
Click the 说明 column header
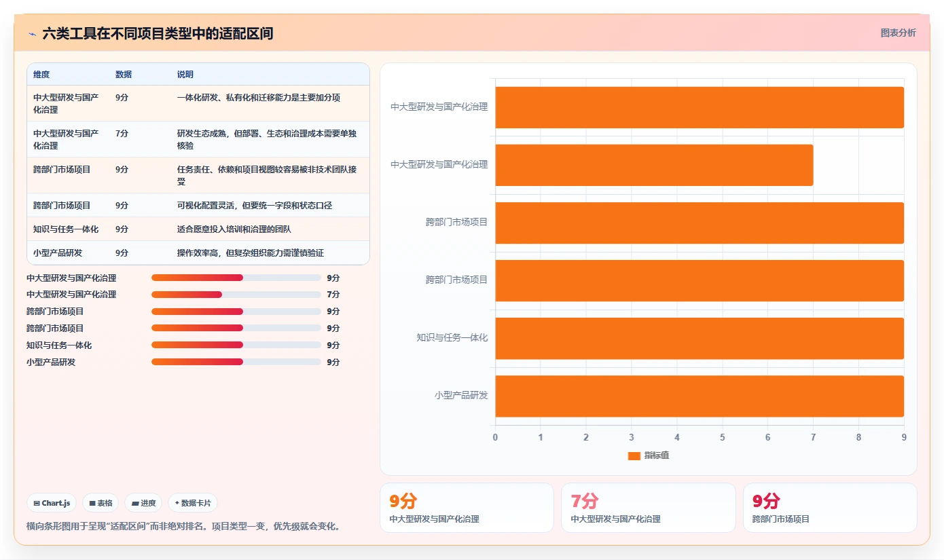tap(185, 74)
